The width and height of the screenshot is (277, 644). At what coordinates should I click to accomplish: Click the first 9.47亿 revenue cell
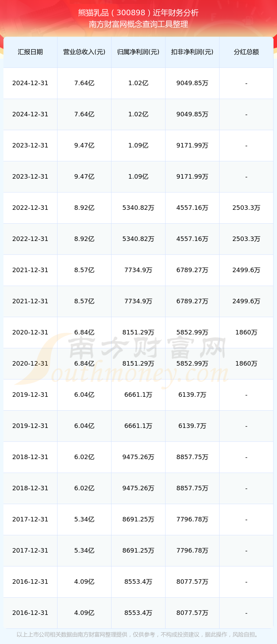84,145
